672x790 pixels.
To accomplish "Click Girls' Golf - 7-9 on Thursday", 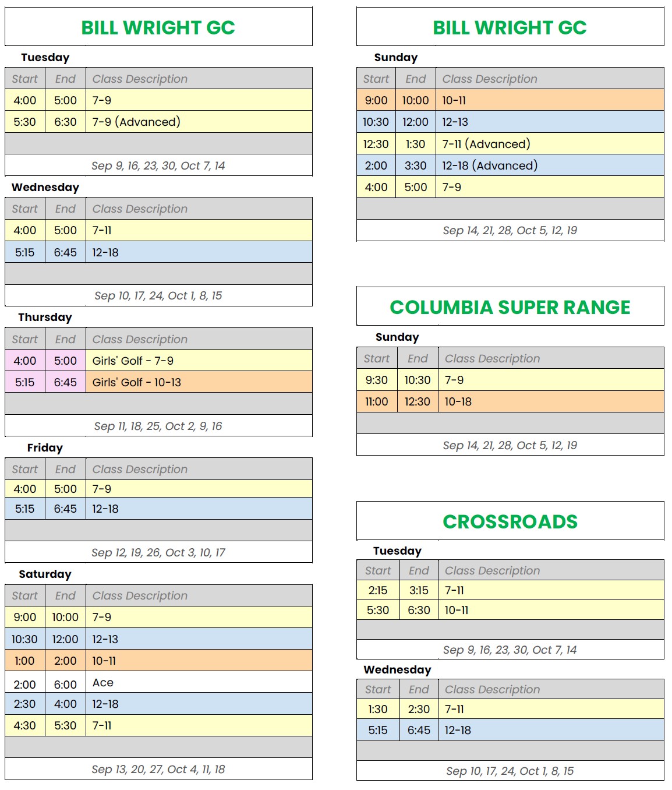I will (133, 361).
